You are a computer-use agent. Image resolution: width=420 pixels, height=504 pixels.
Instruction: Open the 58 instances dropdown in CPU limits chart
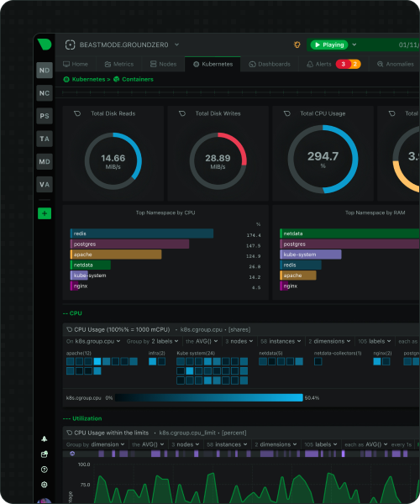click(x=227, y=444)
